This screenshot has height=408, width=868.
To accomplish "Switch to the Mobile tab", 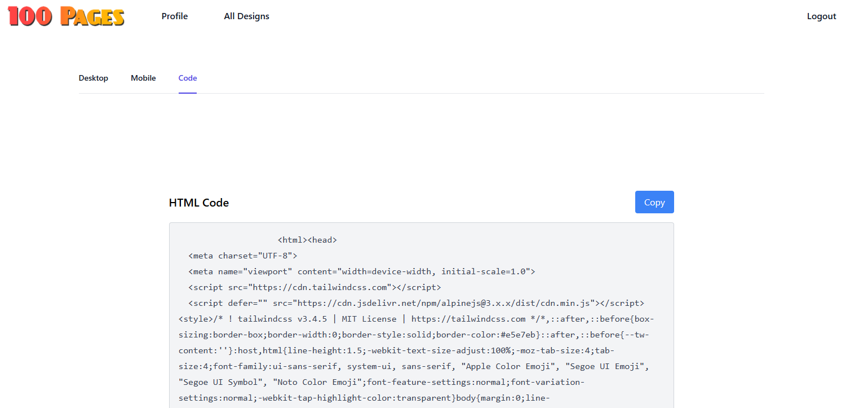I will point(143,78).
